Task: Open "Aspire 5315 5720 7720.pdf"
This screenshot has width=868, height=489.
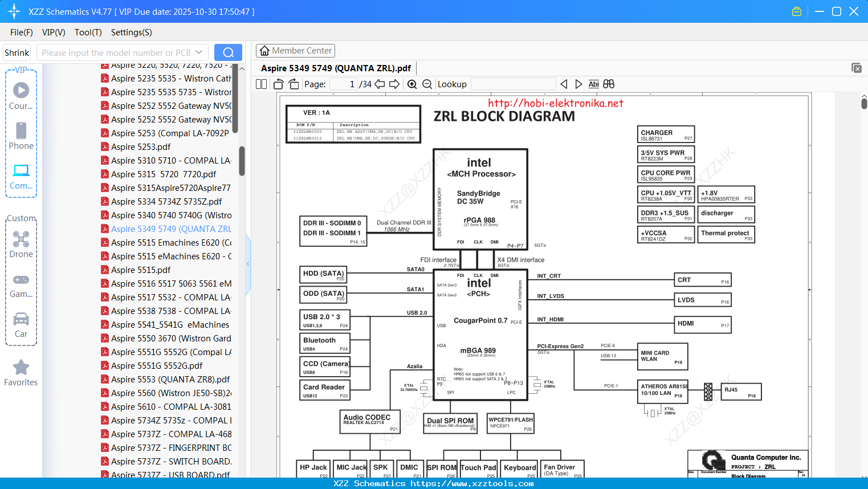Action: click(x=159, y=174)
